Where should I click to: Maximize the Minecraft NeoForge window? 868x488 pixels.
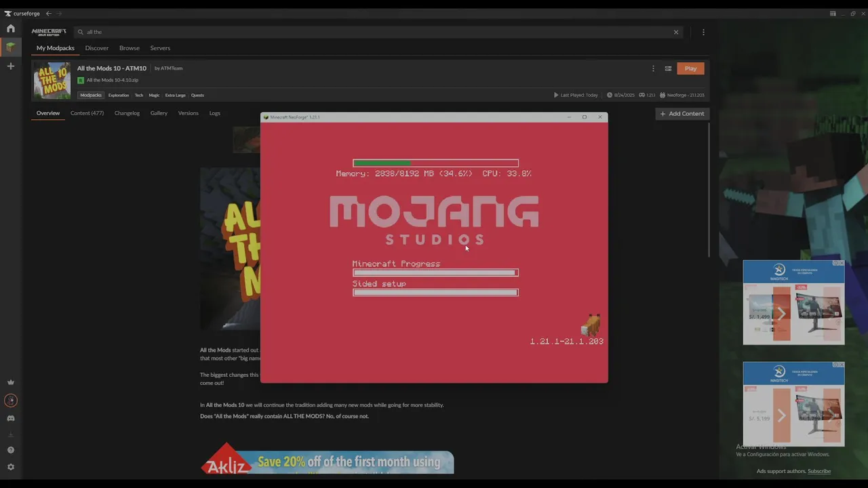(584, 117)
